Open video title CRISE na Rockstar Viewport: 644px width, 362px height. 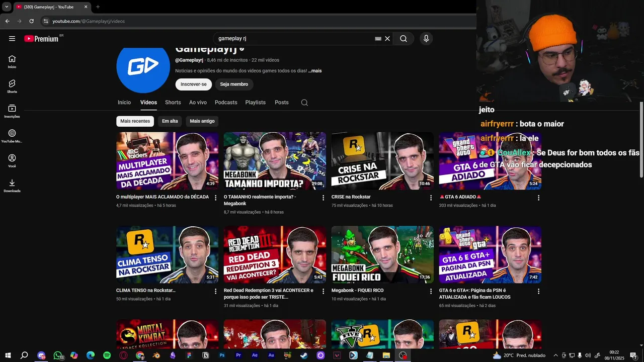tap(351, 197)
